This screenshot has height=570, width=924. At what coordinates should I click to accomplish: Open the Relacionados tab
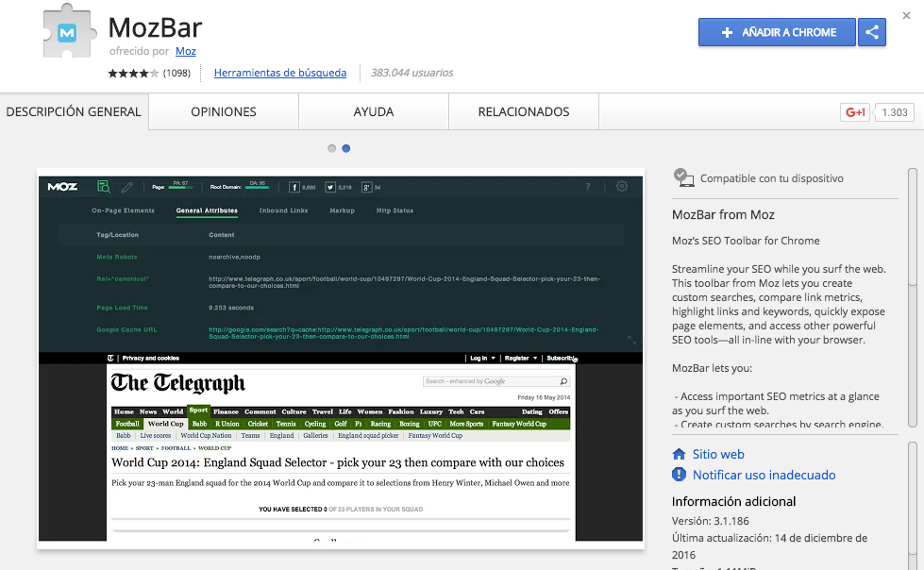(x=523, y=111)
